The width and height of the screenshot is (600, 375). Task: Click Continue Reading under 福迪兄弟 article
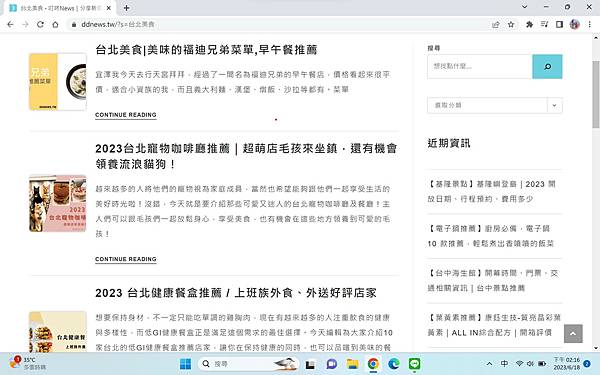tap(126, 115)
